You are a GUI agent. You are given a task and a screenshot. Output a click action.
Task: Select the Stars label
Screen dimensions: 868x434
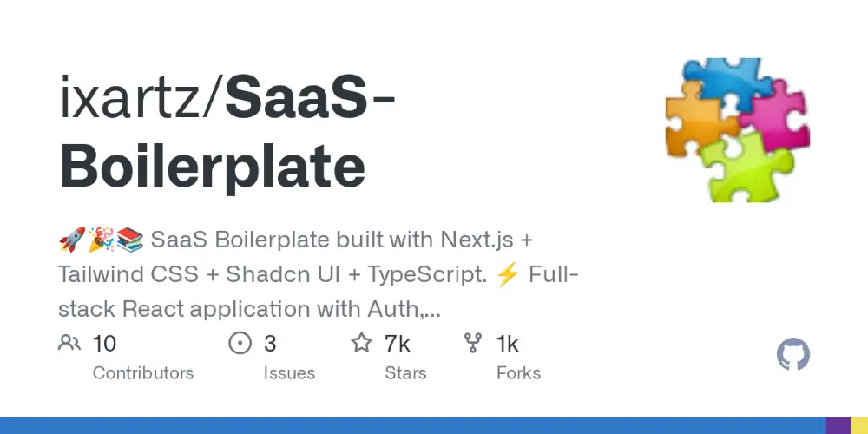tap(405, 373)
